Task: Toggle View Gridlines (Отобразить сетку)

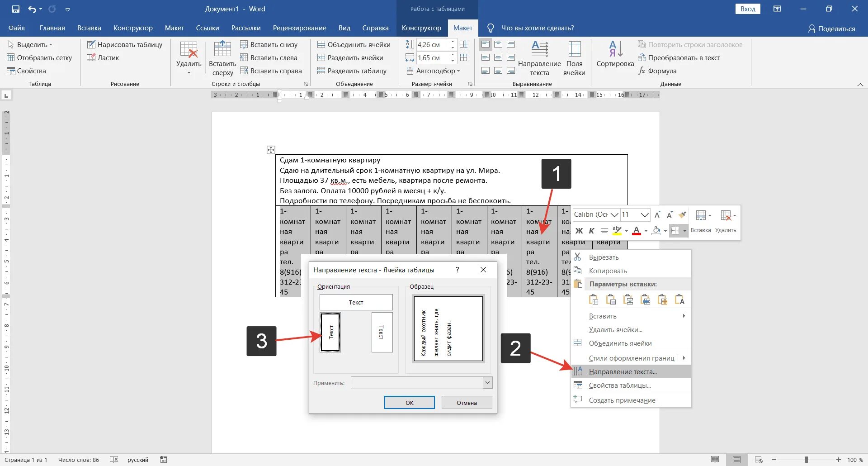Action: click(39, 57)
